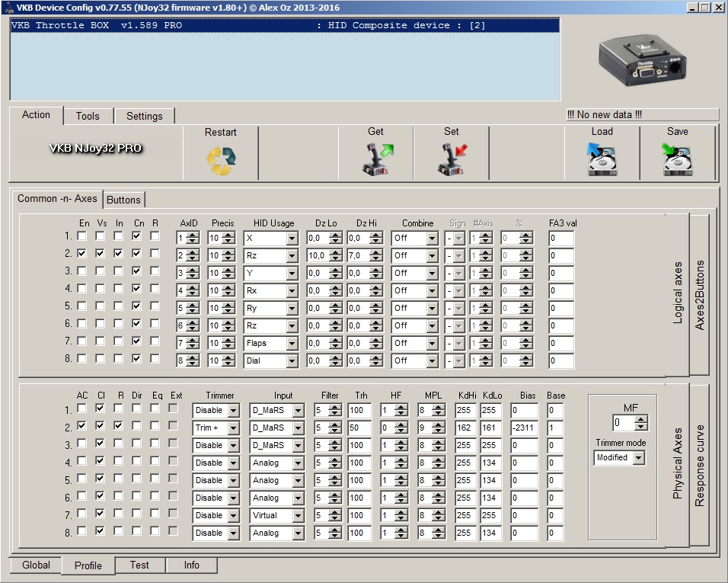The width and height of the screenshot is (728, 583).
Task: Click the app icon in title bar
Action: (8, 7)
